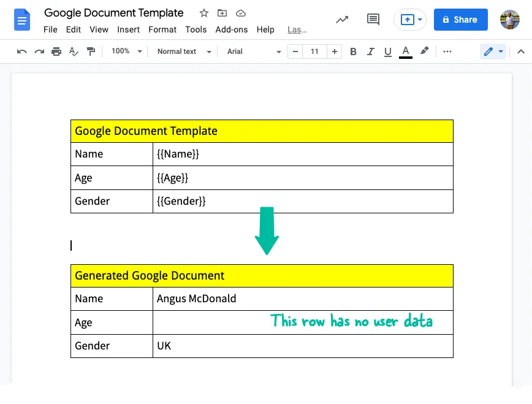The height and width of the screenshot is (404, 532).
Task: Toggle italic formatting
Action: [370, 51]
